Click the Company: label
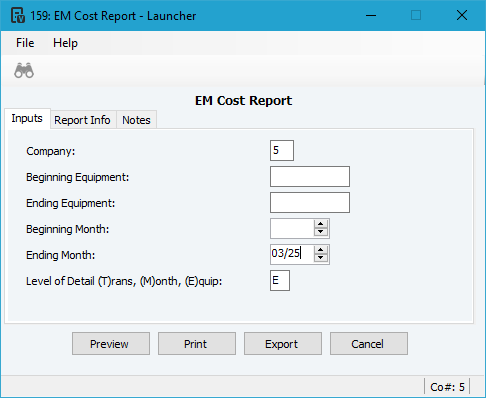This screenshot has width=486, height=398. point(51,151)
